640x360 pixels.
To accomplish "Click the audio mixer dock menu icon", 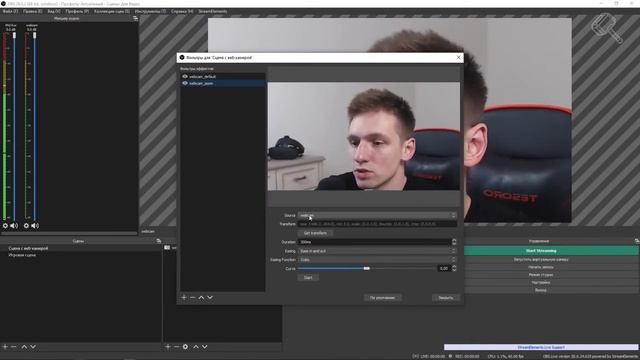I will coord(136,18).
